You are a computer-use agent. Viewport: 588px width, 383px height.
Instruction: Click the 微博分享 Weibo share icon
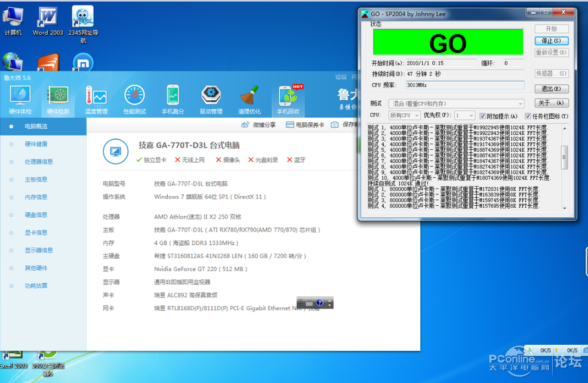coord(245,125)
